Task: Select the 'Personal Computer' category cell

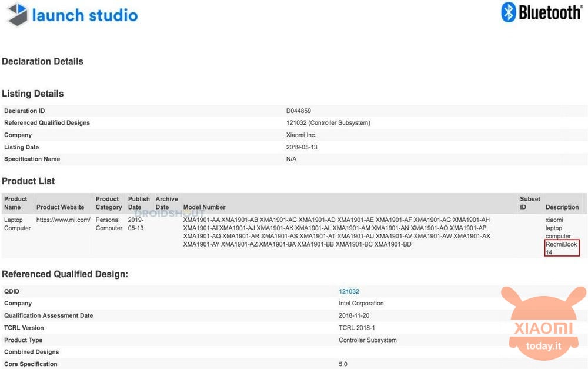Action: pos(109,224)
